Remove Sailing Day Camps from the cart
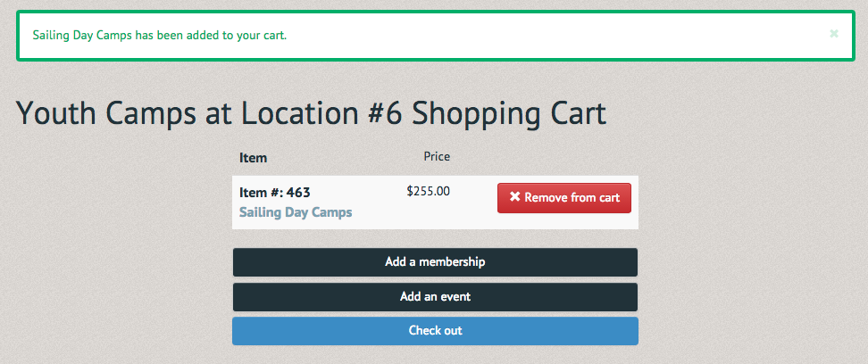The image size is (868, 364). (x=564, y=197)
